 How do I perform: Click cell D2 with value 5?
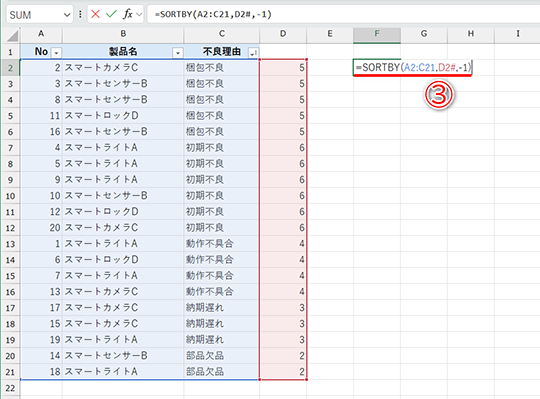(x=283, y=67)
